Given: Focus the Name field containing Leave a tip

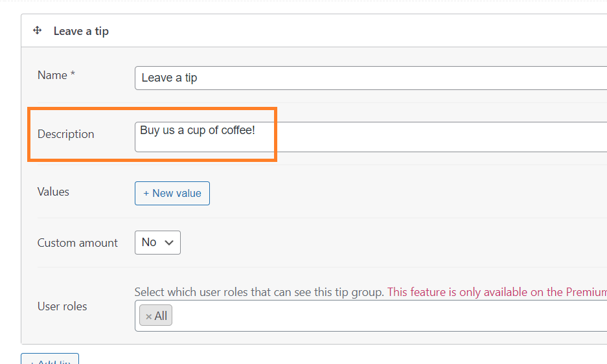Looking at the screenshot, I should pyautogui.click(x=371, y=78).
